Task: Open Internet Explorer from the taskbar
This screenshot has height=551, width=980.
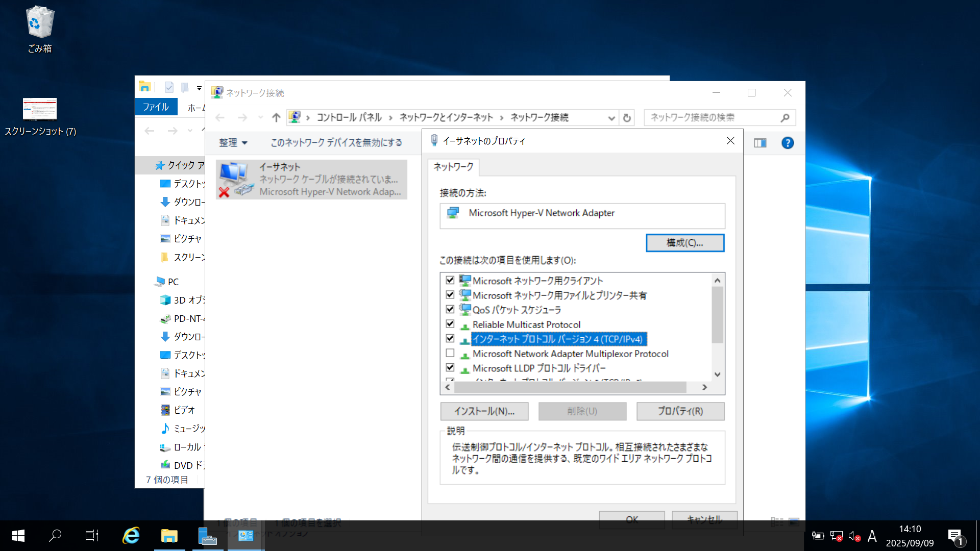Action: [x=131, y=536]
